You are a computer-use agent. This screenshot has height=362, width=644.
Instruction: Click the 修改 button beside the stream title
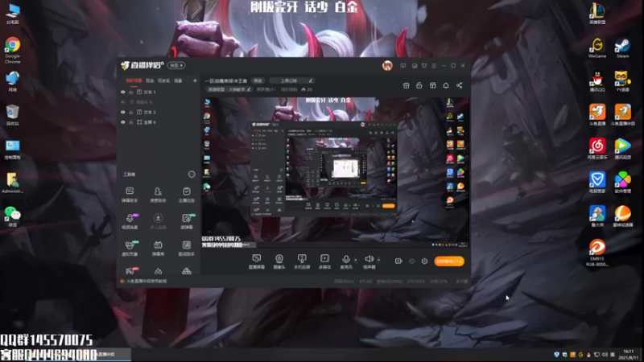(258, 80)
